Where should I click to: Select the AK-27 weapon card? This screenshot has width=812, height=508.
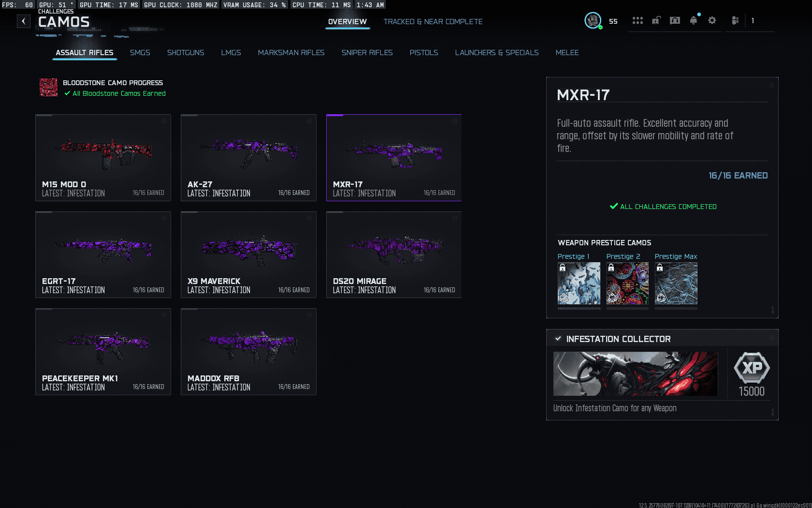(x=248, y=157)
